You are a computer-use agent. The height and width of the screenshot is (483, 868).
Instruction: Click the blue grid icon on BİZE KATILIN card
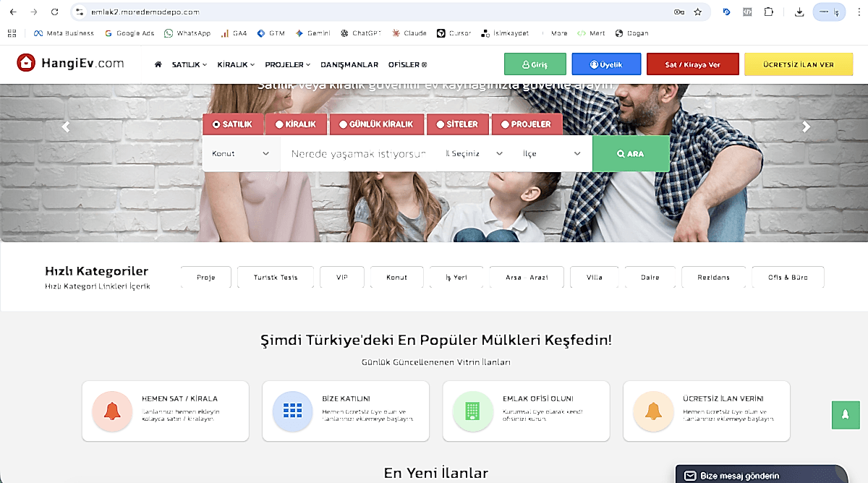(x=292, y=410)
